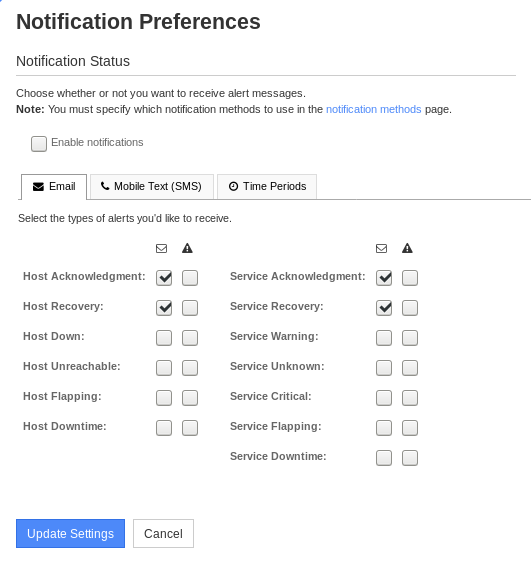Click the Update Settings button
Image resolution: width=531 pixels, height=576 pixels.
[71, 533]
